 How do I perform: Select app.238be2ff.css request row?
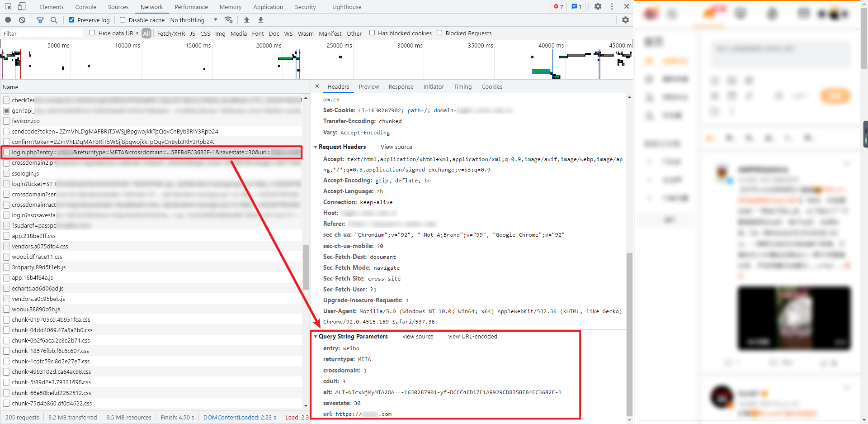click(x=151, y=236)
